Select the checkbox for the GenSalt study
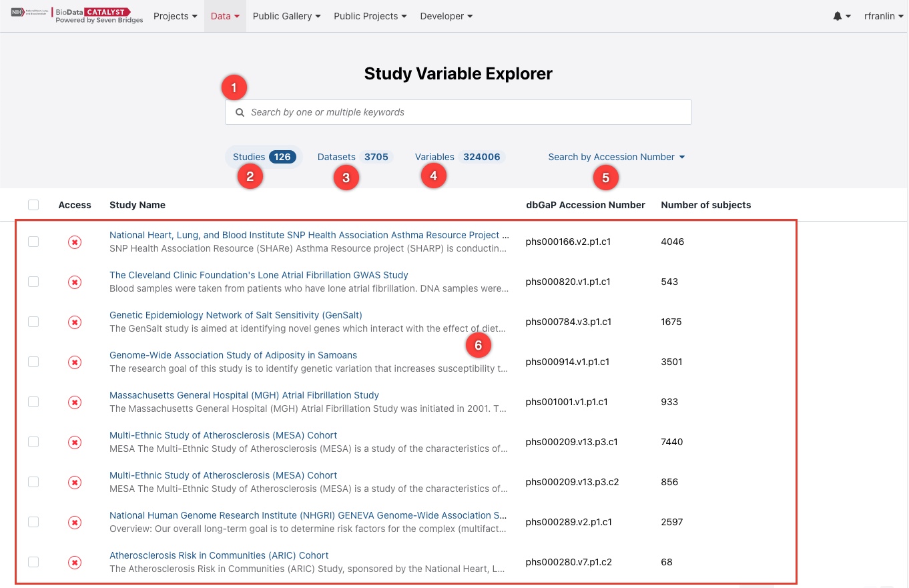 [33, 322]
